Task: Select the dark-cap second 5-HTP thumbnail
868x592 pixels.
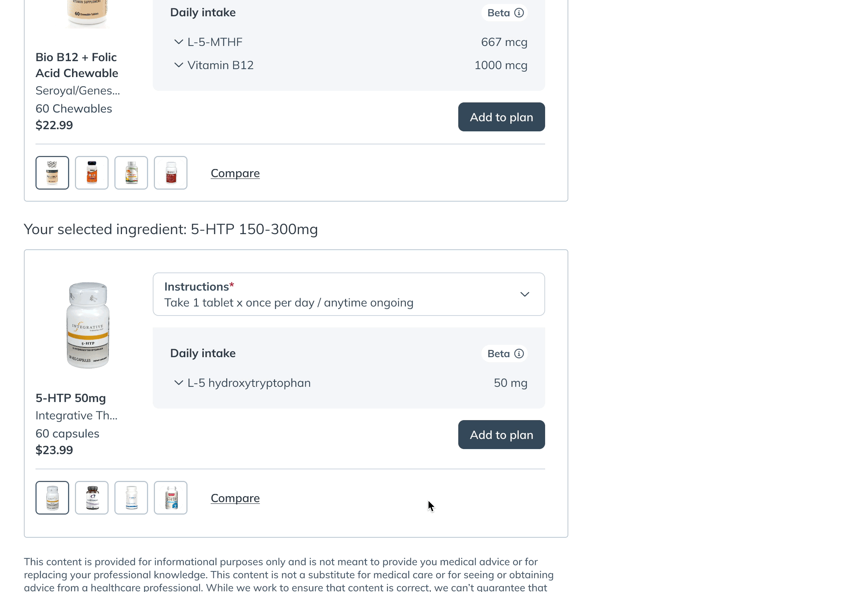Action: pos(92,498)
